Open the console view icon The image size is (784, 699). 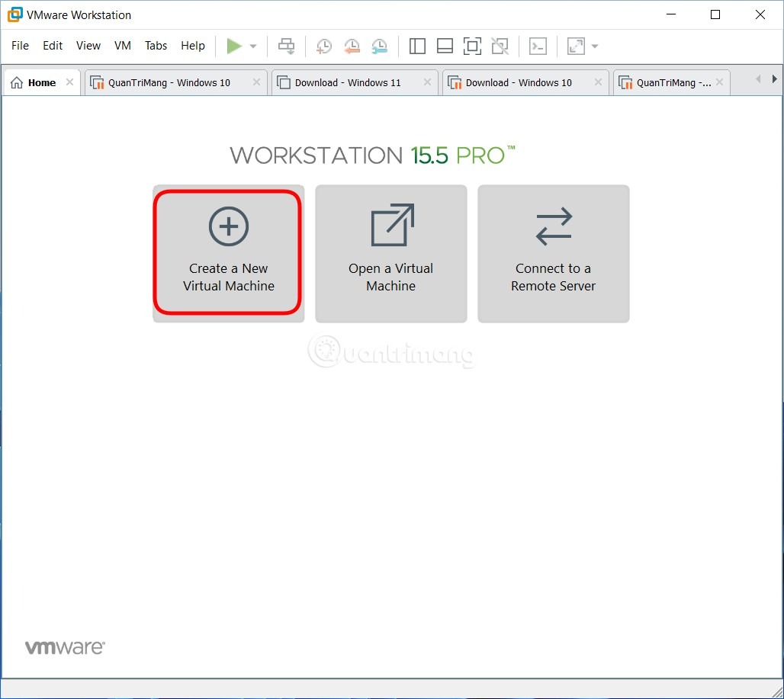pos(538,46)
